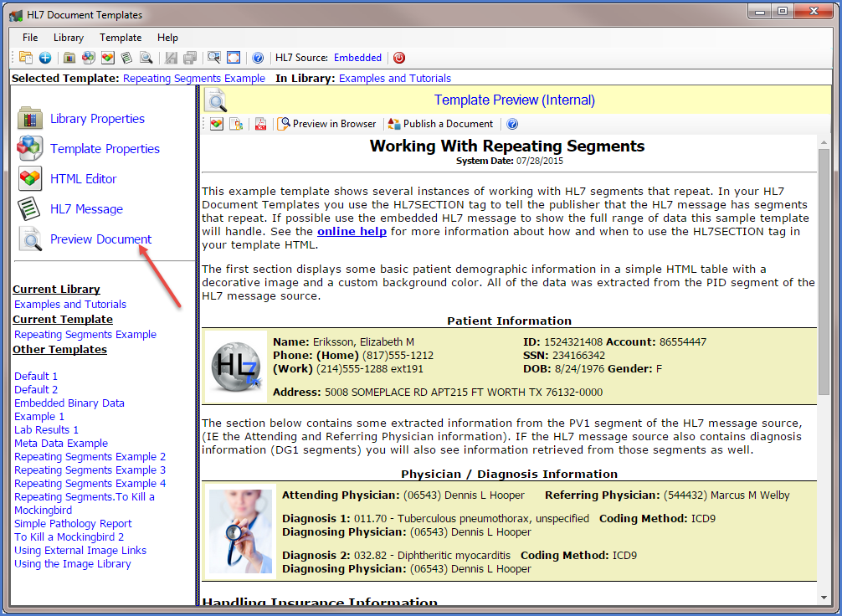This screenshot has height=616, width=842.
Task: Select the Embedded Binary Data template
Action: coord(69,403)
